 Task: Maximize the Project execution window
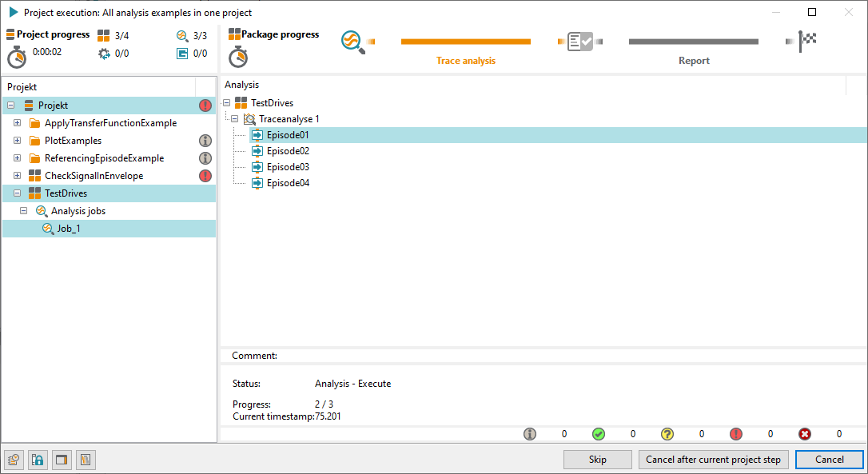[x=812, y=12]
